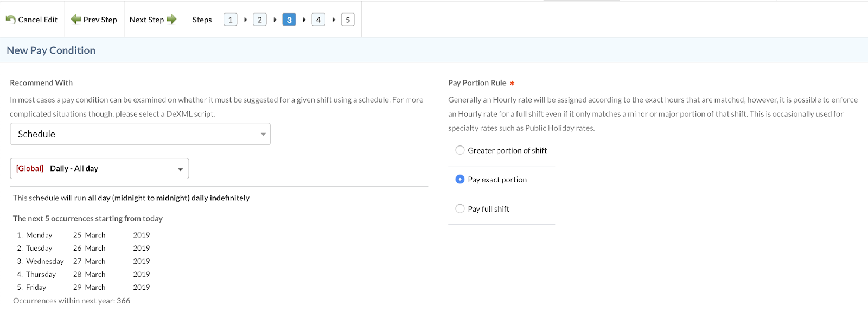
Task: Click the arrow on Schedule combo box
Action: tap(263, 134)
